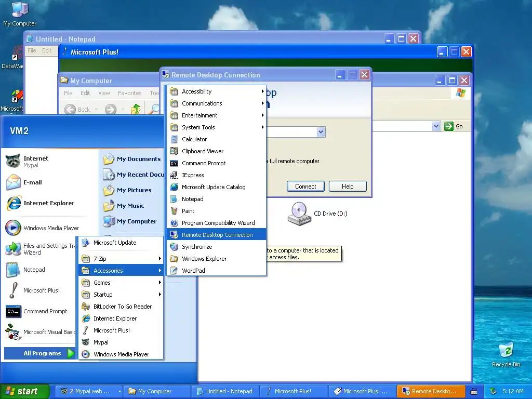Click All Programs in Start menu
This screenshot has width=532, height=399.
pos(39,353)
